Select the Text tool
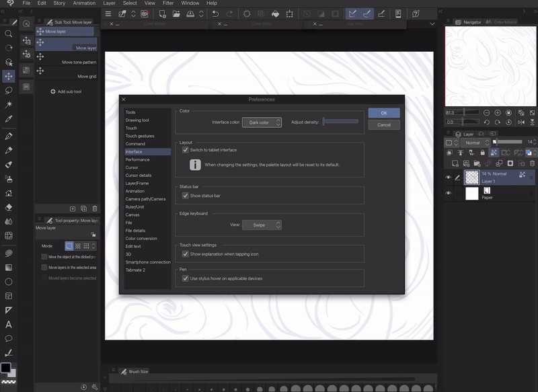 click(x=9, y=324)
